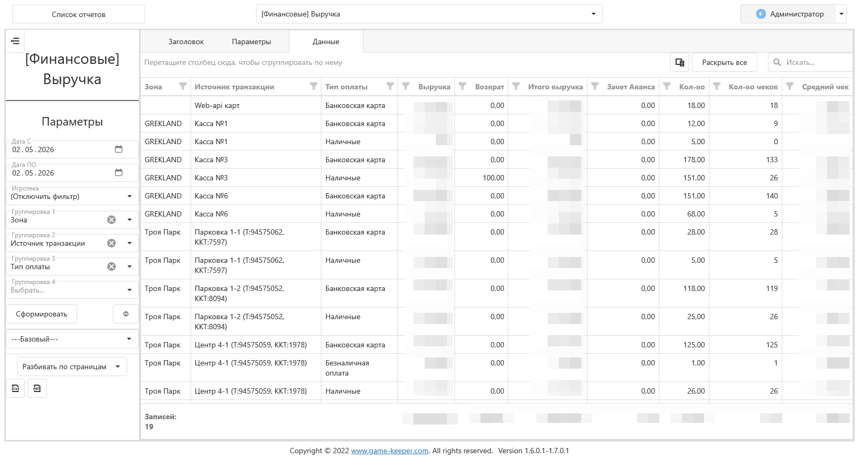
Task: Switch to the Параметры tab
Action: tap(252, 41)
